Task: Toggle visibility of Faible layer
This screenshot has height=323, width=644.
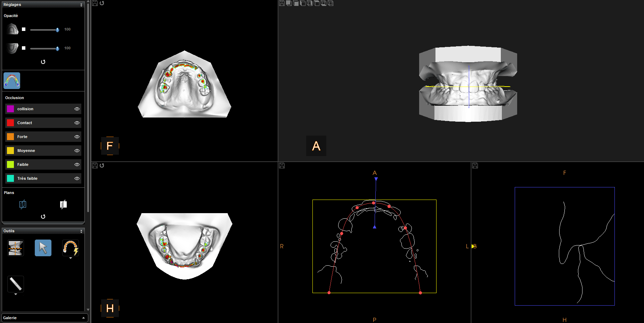Action: (77, 164)
